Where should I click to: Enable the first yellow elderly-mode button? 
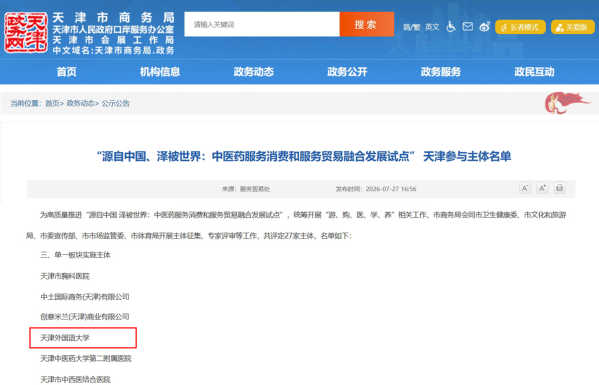520,27
